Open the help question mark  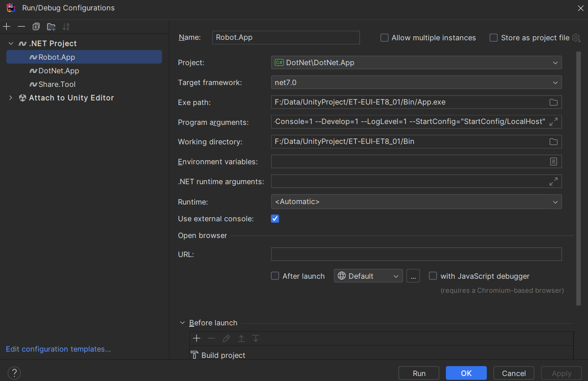14,373
